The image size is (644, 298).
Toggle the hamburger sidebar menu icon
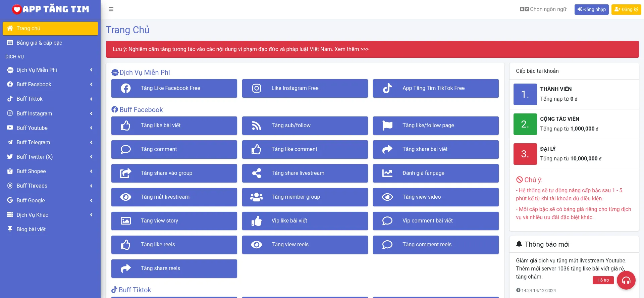pyautogui.click(x=111, y=9)
